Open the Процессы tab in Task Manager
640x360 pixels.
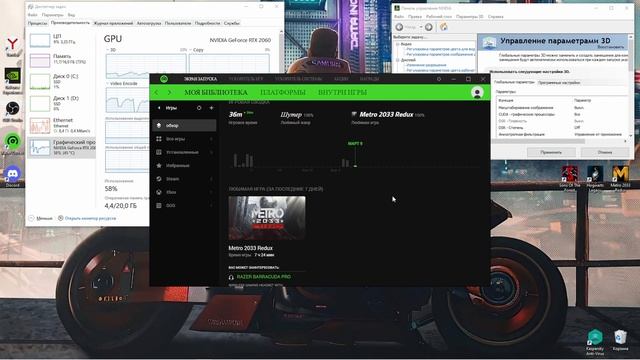coord(38,23)
